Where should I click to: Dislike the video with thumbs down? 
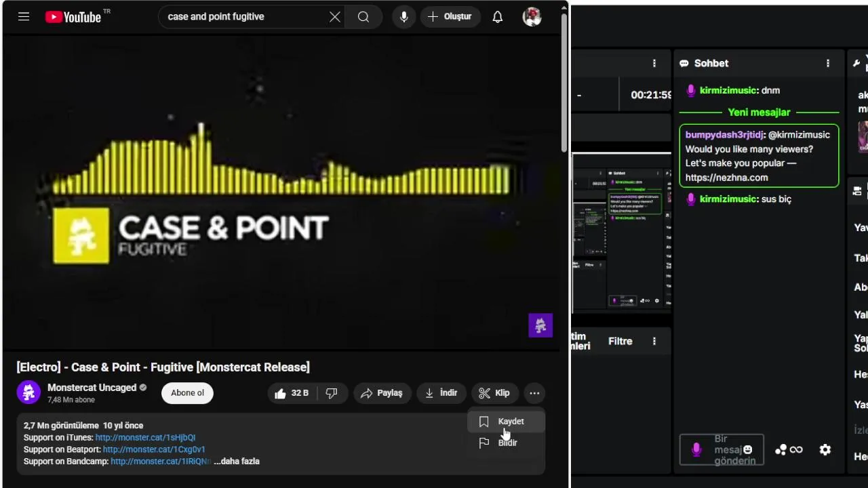(332, 393)
